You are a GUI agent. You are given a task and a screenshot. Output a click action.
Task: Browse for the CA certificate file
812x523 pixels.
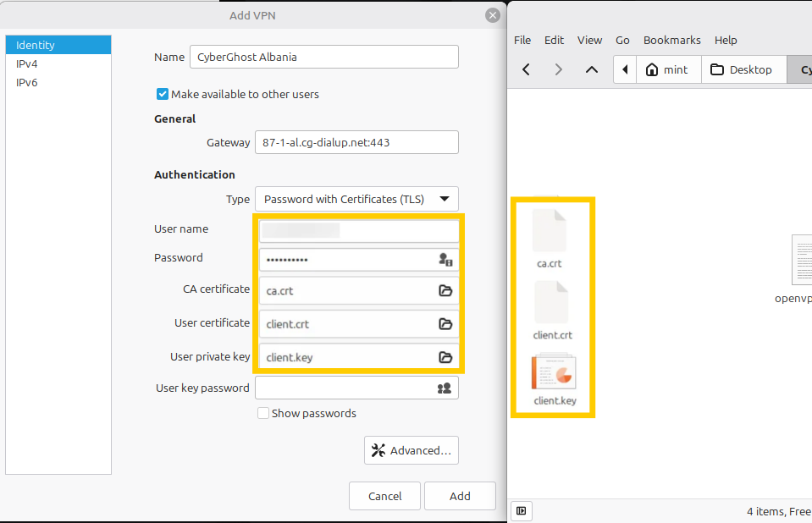[x=445, y=290]
